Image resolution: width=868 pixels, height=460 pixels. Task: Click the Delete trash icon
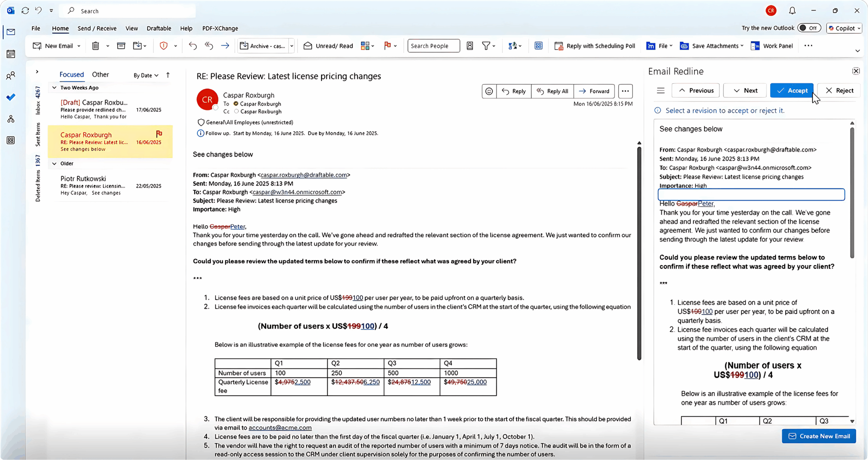coord(96,46)
